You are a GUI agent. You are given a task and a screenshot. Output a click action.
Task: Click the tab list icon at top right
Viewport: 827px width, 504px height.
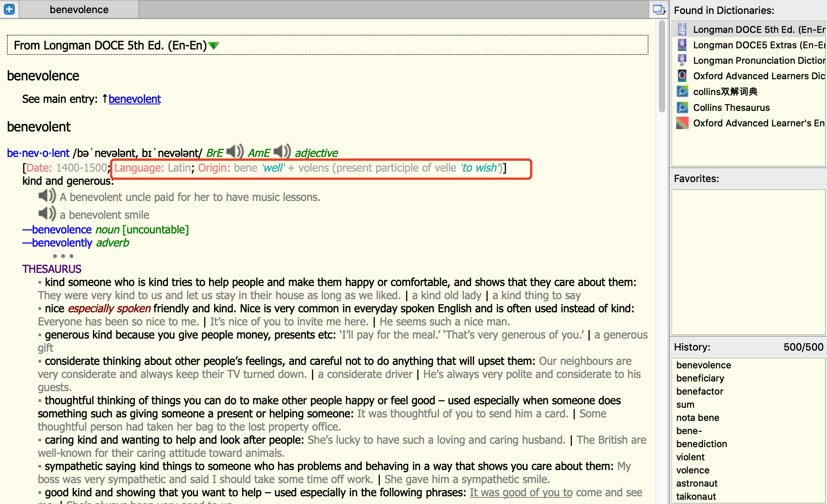click(x=659, y=9)
